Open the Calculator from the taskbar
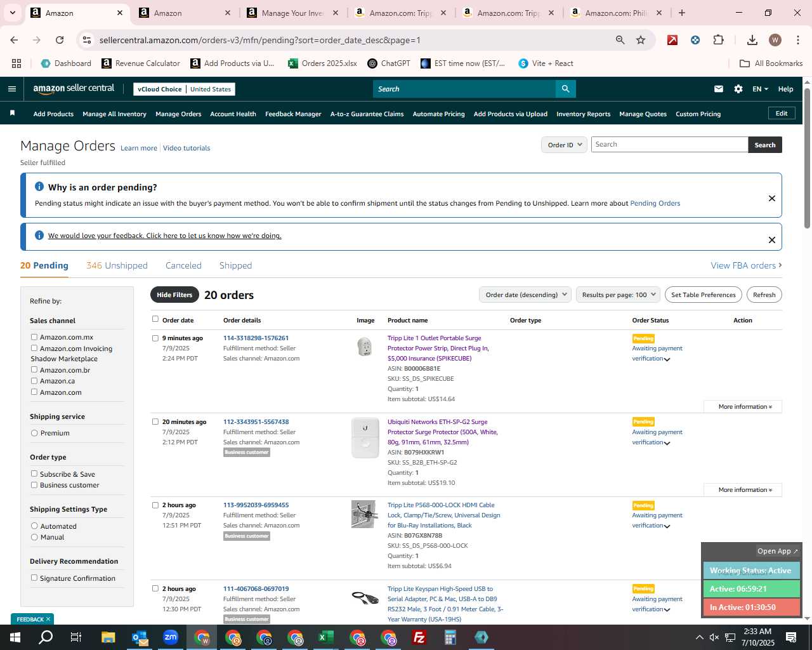This screenshot has width=812, height=650. (x=450, y=637)
